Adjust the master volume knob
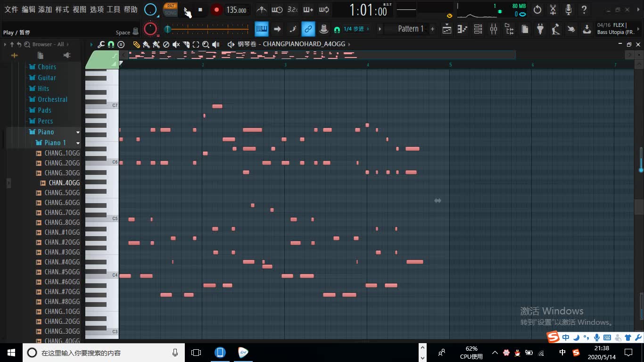Screen dimensions: 644x362 (x=150, y=10)
